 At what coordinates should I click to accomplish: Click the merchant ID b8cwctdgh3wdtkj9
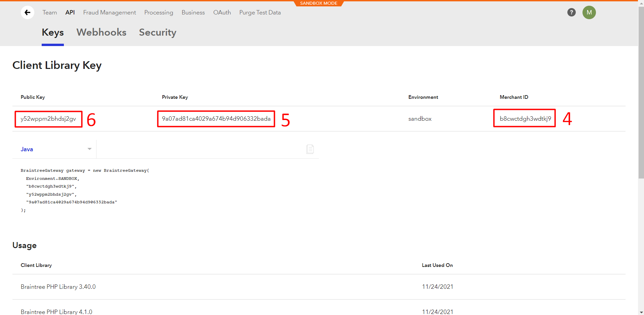(525, 119)
